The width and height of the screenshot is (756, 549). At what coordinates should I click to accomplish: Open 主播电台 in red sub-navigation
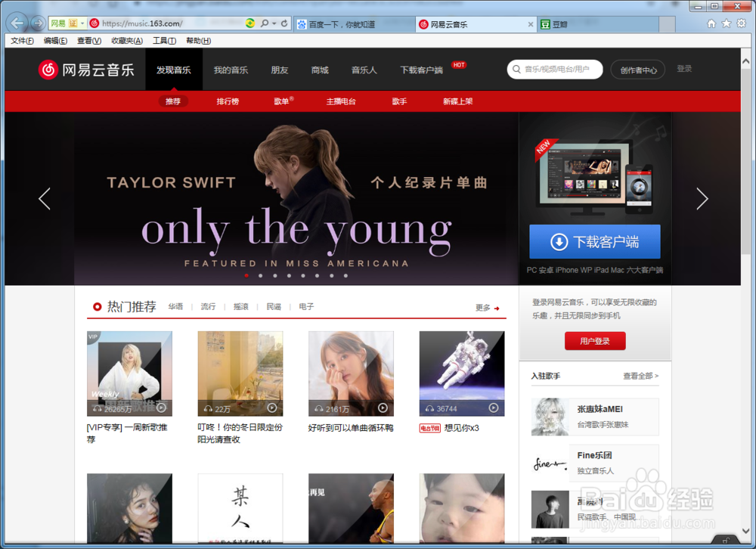click(341, 101)
